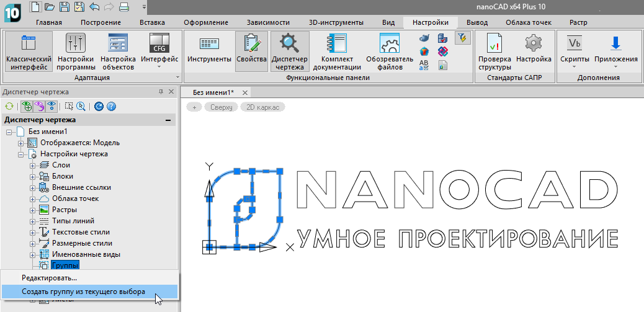Open the Приложения dropdown

coord(615,51)
